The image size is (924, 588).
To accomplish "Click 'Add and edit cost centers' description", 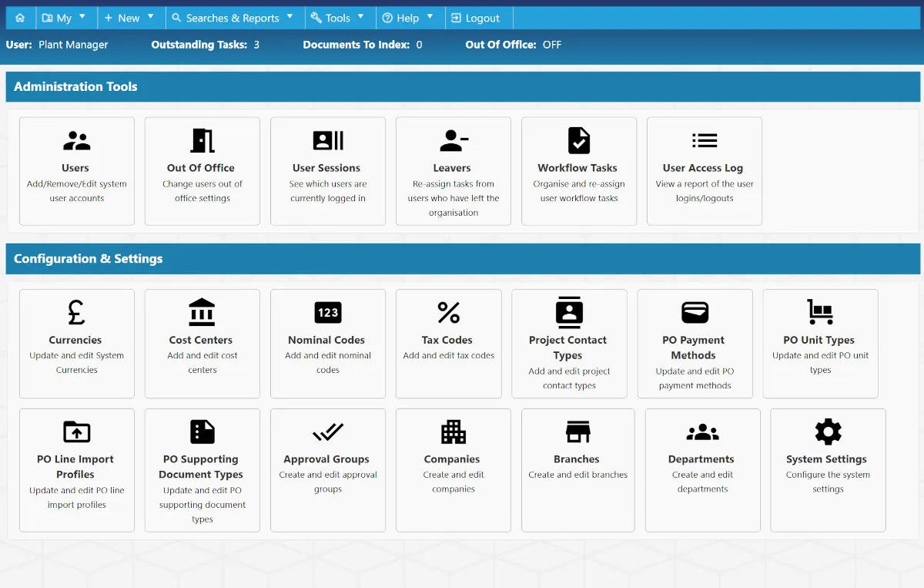I will (x=203, y=363).
